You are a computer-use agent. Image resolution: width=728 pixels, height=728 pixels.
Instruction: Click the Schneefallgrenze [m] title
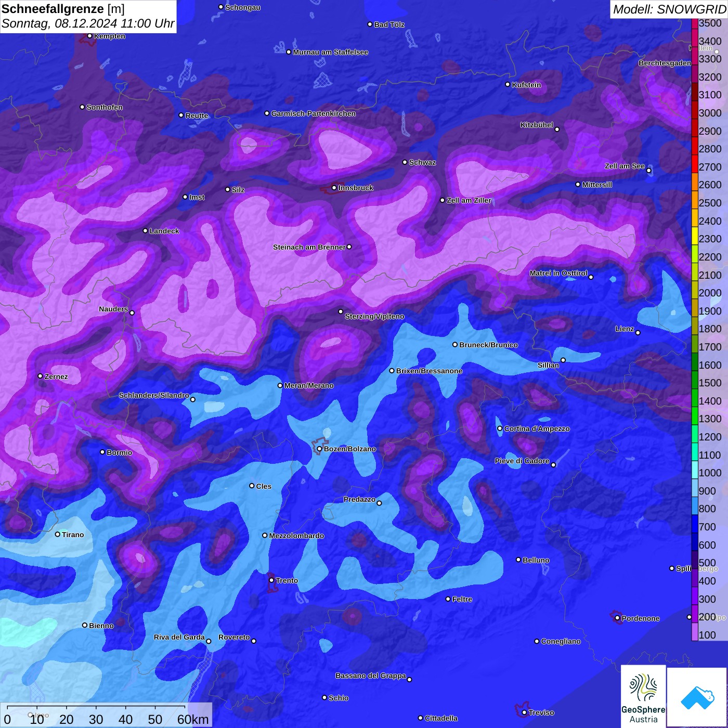click(63, 9)
